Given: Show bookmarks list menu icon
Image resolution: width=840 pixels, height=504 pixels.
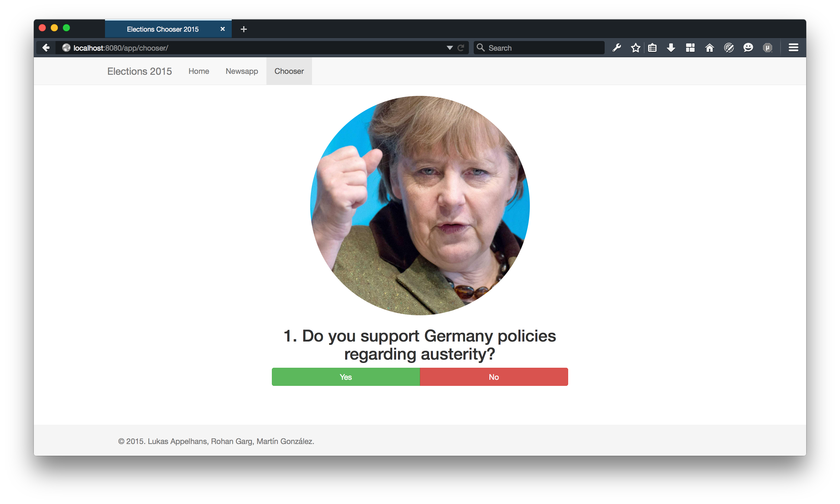Looking at the screenshot, I should click(x=652, y=48).
